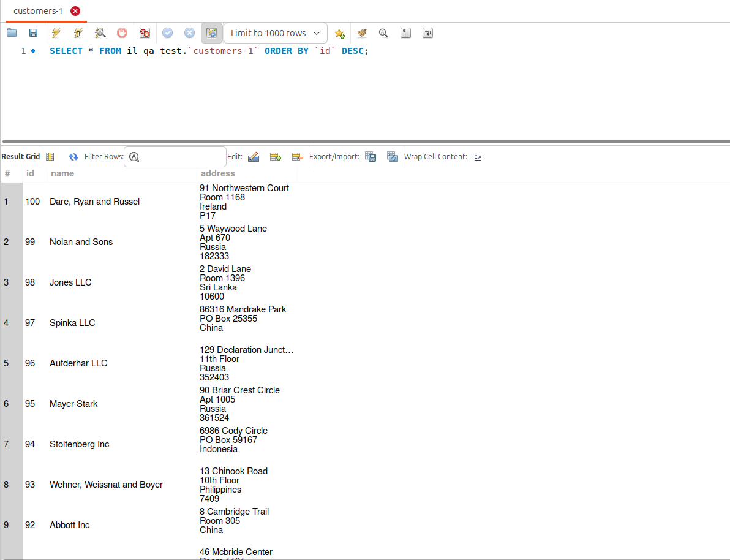730x560 pixels.
Task: Close the customers-1 tab
Action: [75, 11]
